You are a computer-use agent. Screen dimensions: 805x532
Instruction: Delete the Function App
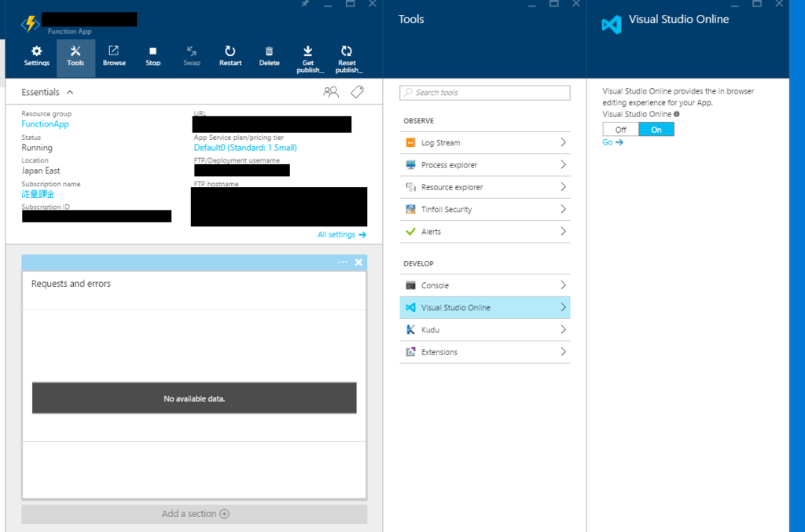pos(269,51)
